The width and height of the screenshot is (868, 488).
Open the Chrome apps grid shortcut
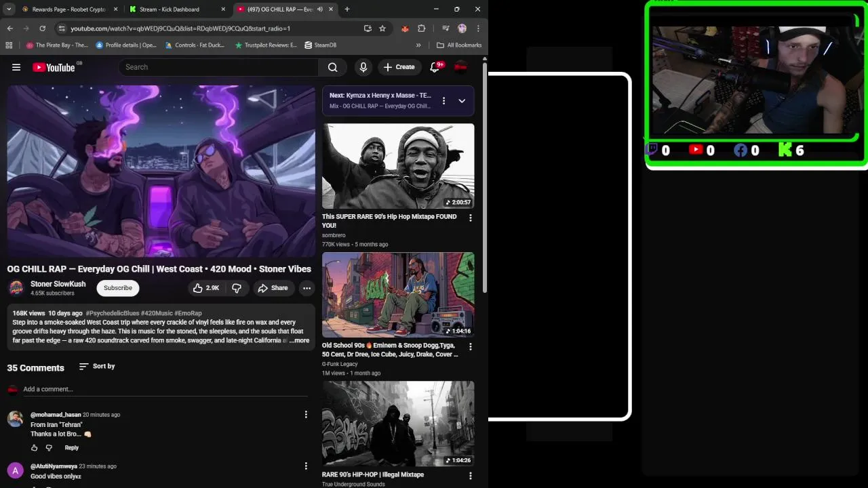pos(9,45)
